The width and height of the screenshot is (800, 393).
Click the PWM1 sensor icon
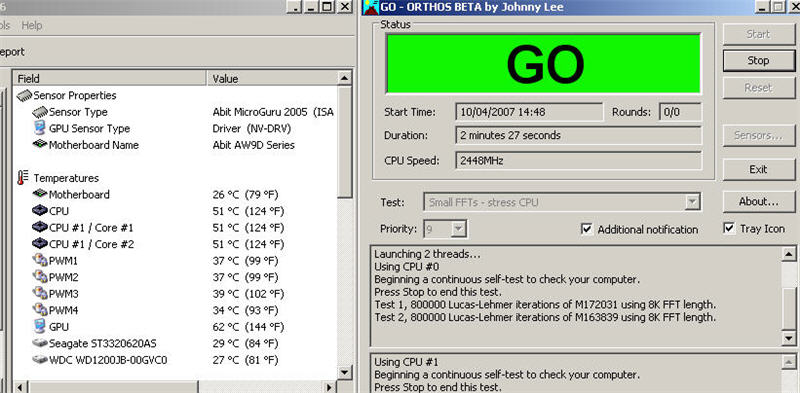[x=40, y=260]
